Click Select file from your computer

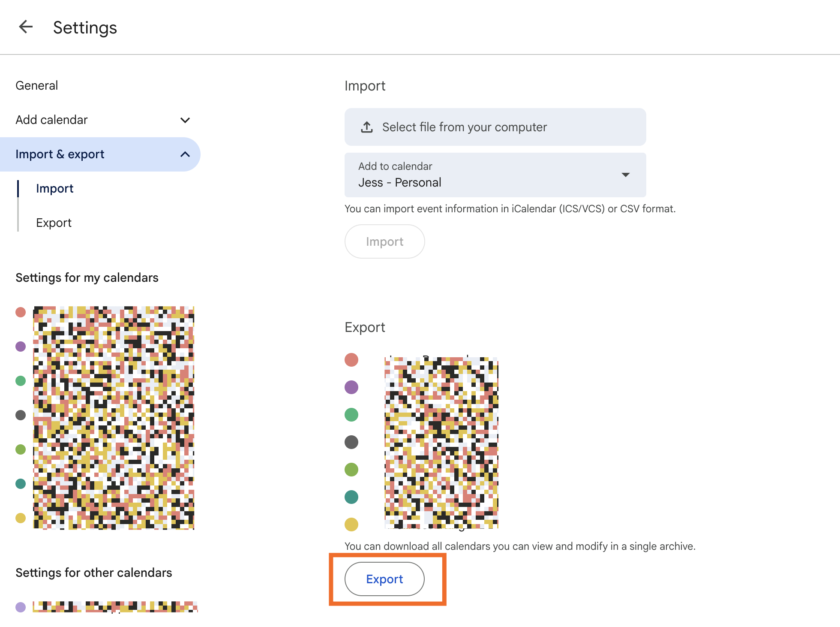464,127
